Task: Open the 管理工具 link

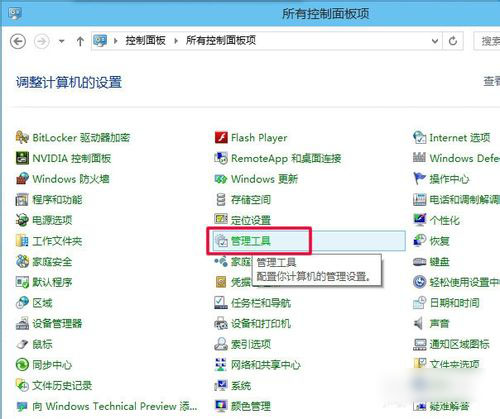Action: point(251,241)
